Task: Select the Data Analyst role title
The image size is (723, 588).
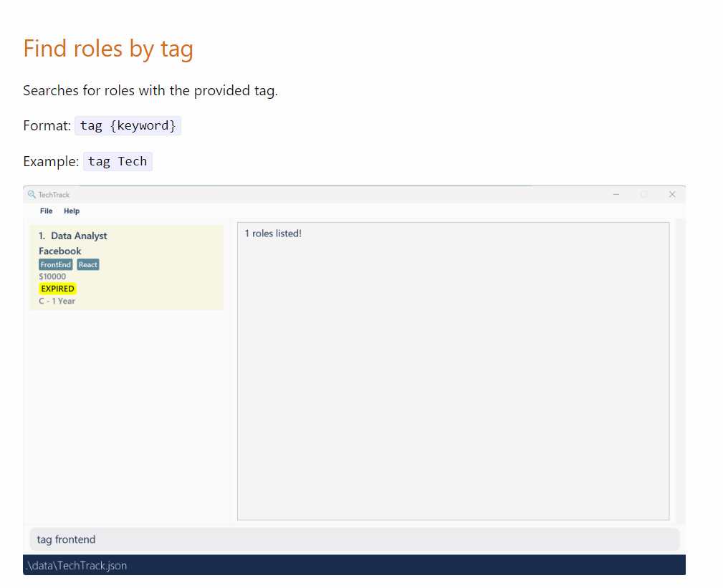Action: (79, 236)
